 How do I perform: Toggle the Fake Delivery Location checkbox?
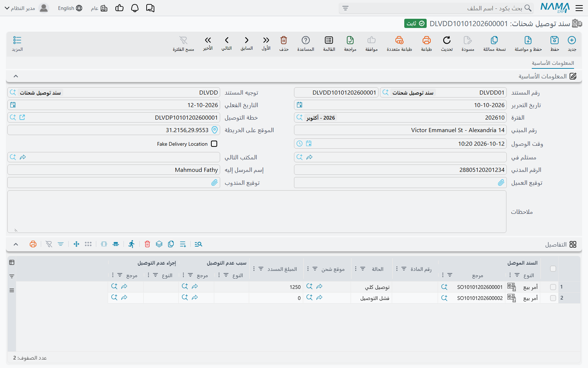click(x=214, y=144)
